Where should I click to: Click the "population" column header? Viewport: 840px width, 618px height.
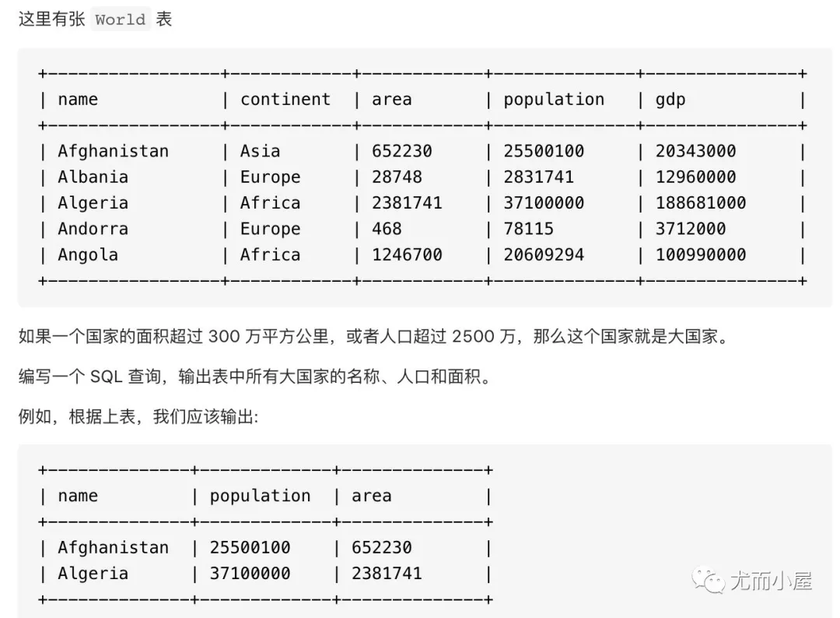[553, 99]
